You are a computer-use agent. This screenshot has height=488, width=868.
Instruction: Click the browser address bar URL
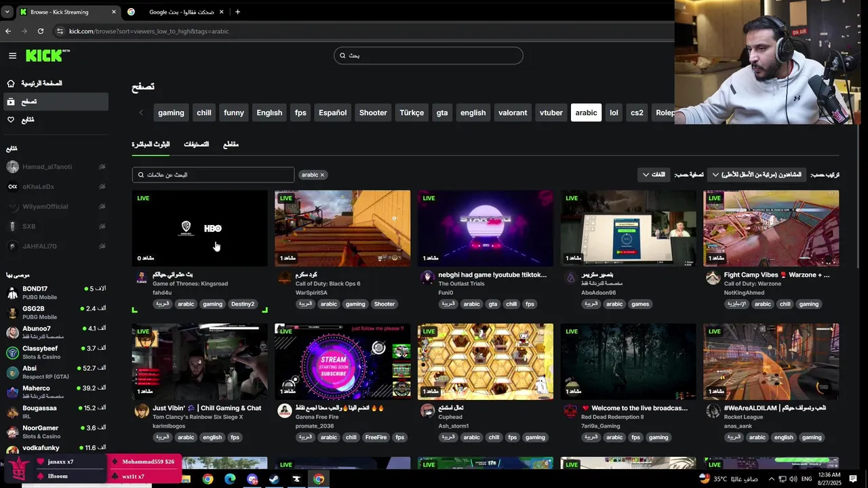[x=149, y=31]
